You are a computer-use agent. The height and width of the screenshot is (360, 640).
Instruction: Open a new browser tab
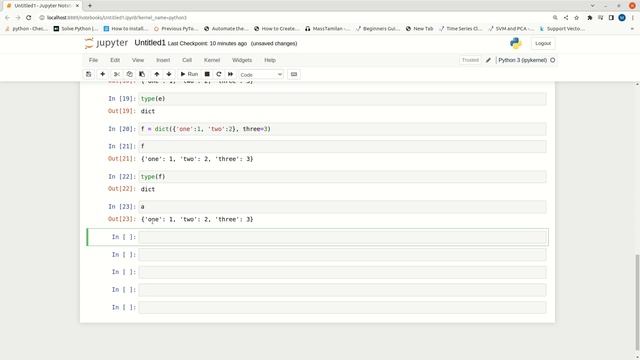point(90,6)
